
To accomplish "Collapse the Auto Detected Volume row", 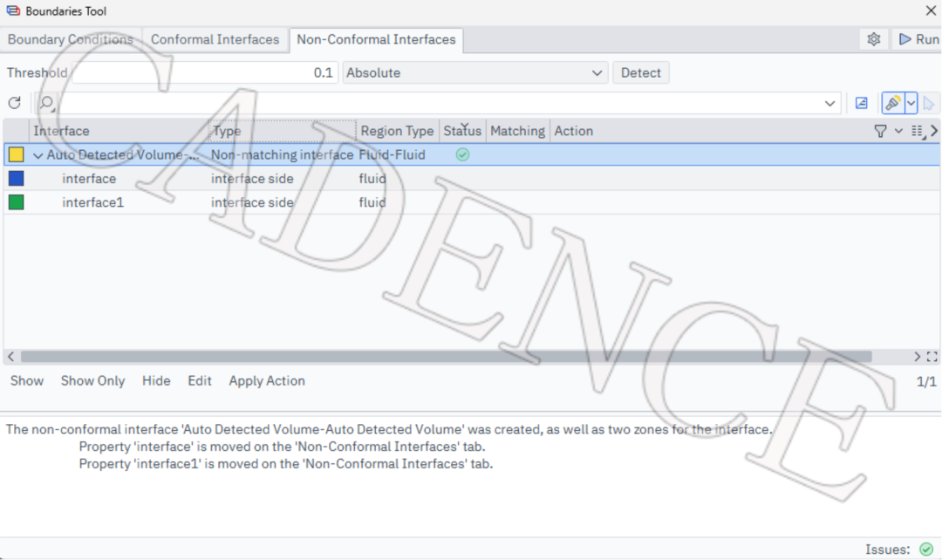I will (38, 155).
